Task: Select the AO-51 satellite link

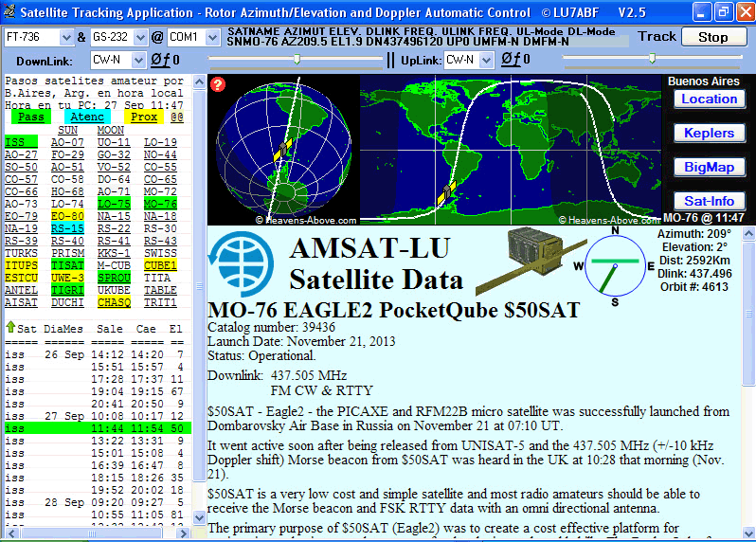Action: [x=67, y=167]
